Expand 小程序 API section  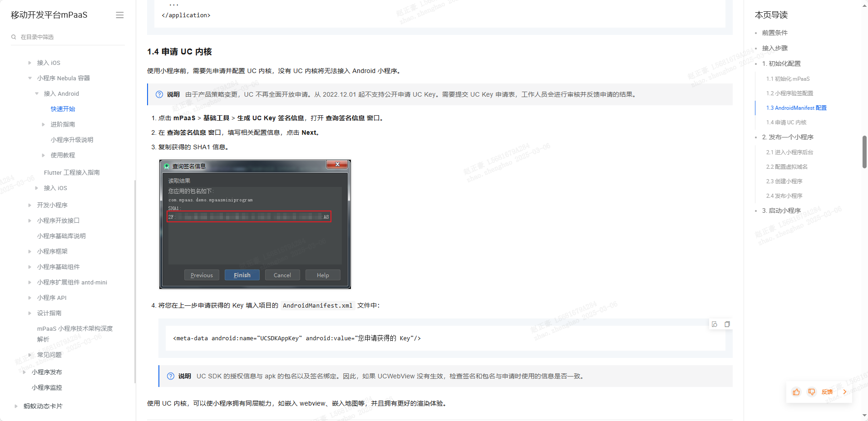(30, 298)
